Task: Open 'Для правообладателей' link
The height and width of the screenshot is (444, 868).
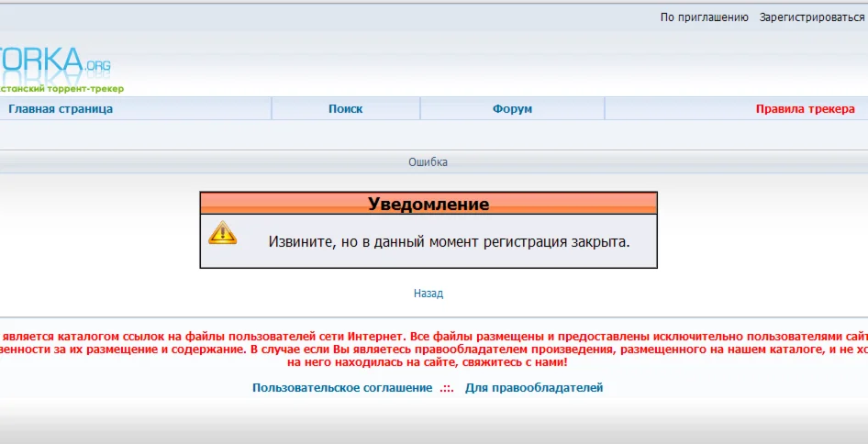Action: tap(534, 387)
